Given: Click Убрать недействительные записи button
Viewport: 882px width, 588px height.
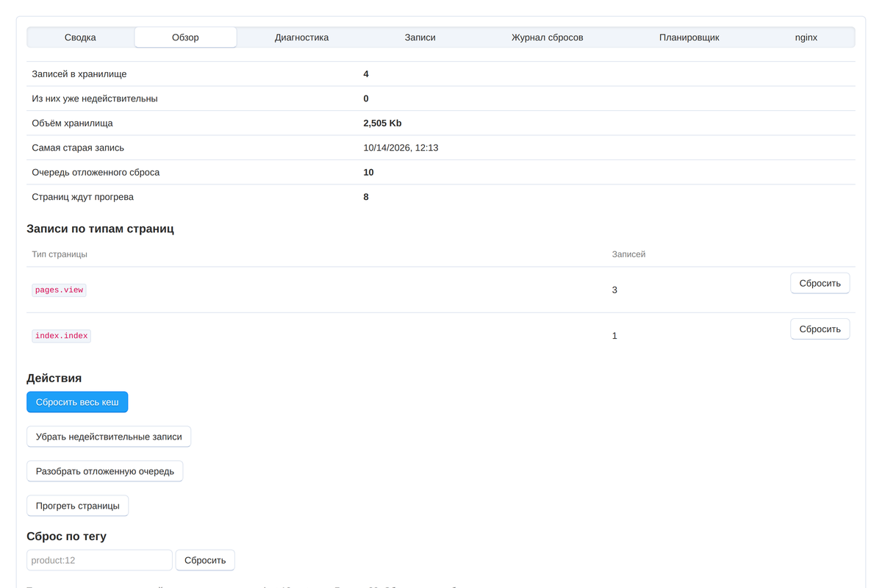Looking at the screenshot, I should pos(109,437).
